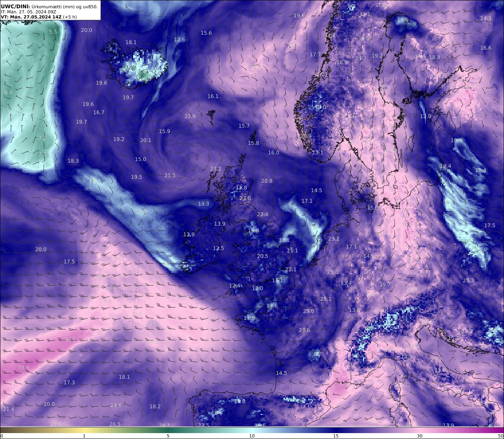The height and width of the screenshot is (439, 504).
Task: Click the 24.1 map value
Action: (x=164, y=425)
